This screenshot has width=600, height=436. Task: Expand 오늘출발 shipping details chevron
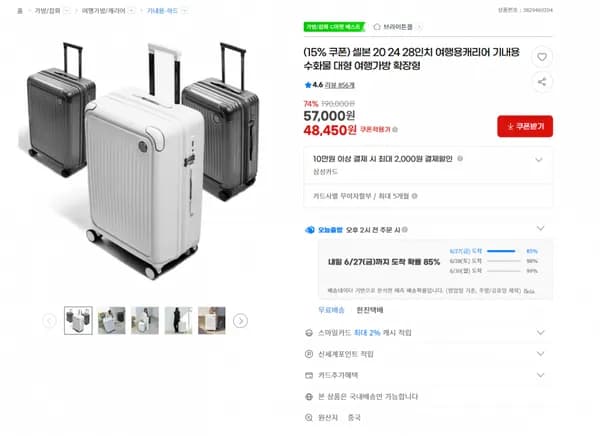click(x=540, y=229)
